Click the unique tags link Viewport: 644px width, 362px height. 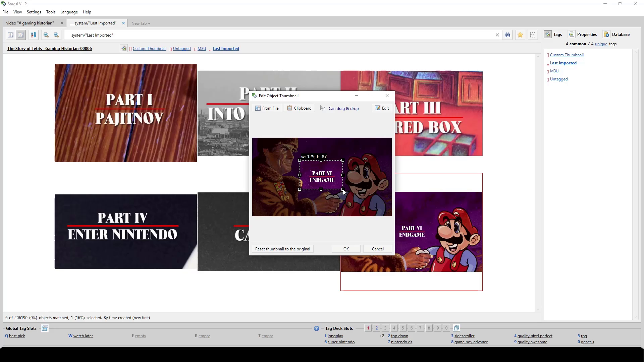tap(601, 44)
